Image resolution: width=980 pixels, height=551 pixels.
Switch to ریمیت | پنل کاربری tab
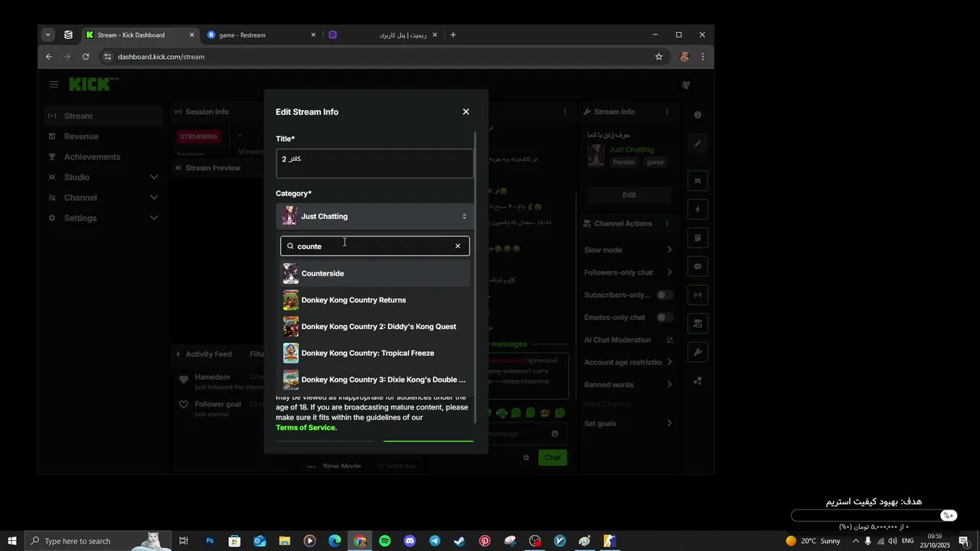(x=382, y=34)
